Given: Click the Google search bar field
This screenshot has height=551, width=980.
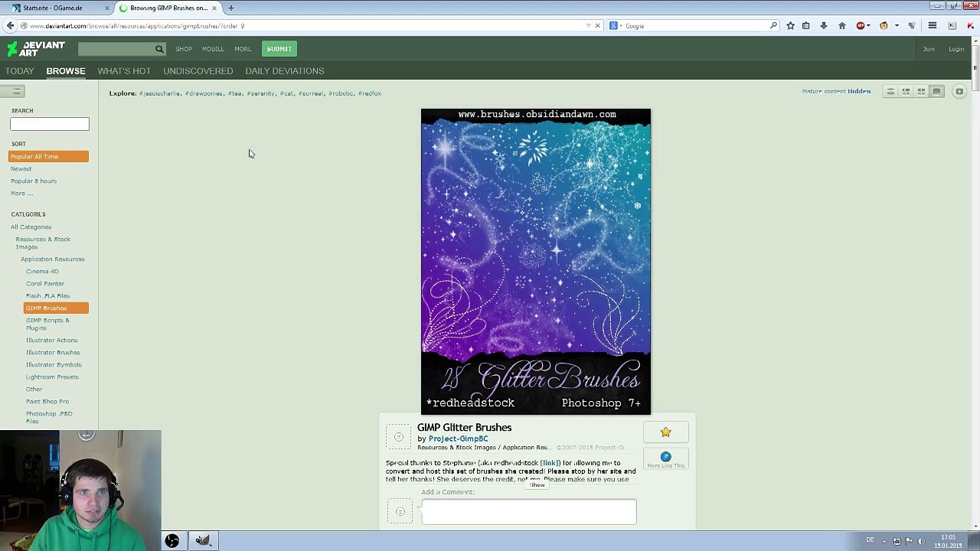Looking at the screenshot, I should tap(694, 26).
